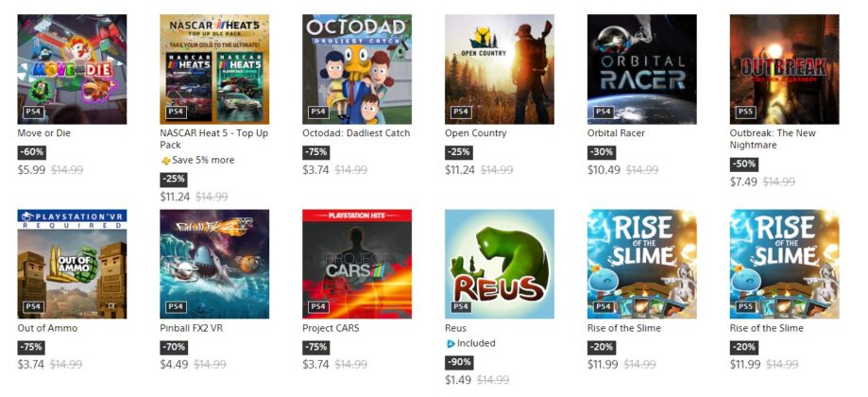Click the -90% discount badge on Reus
868x397 pixels.
(459, 363)
